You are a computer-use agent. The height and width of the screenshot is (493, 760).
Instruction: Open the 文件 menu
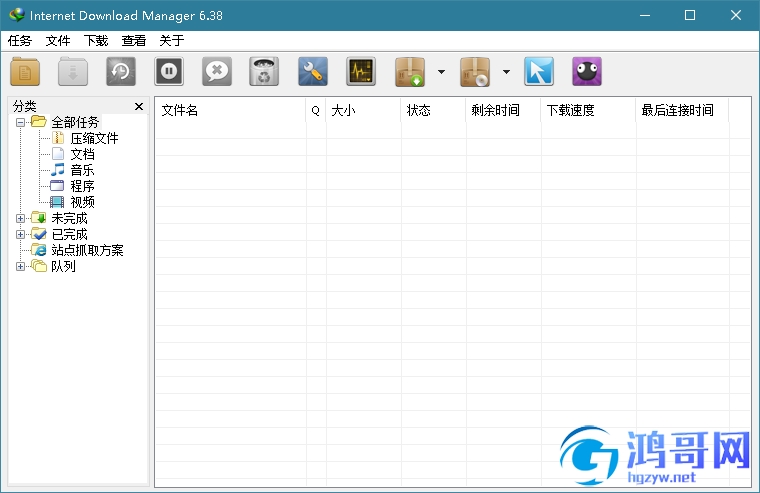pos(58,41)
